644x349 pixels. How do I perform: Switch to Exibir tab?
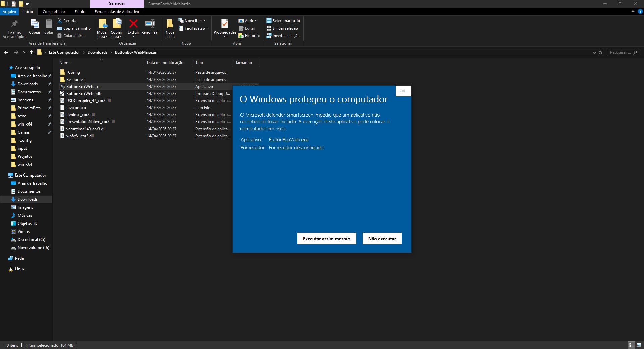coord(79,12)
